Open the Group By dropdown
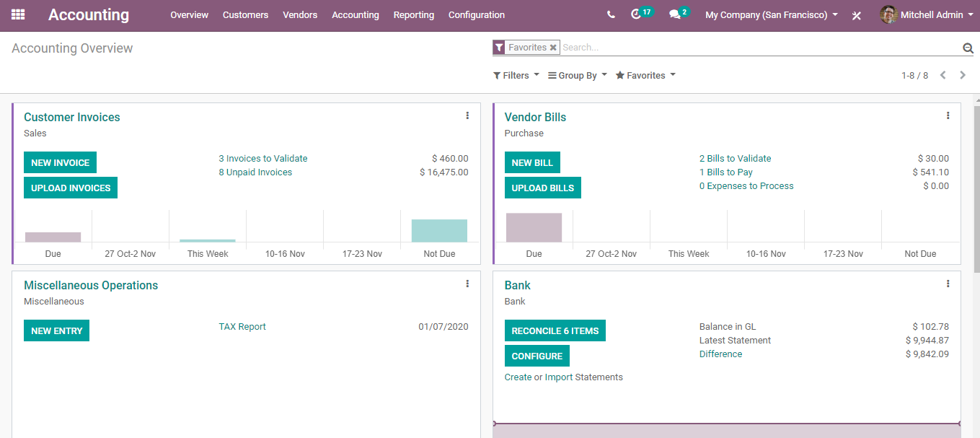 pos(577,75)
